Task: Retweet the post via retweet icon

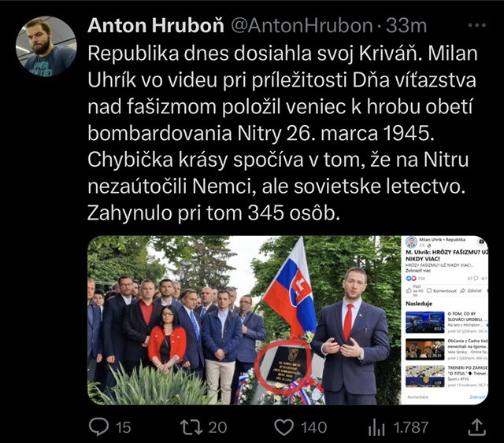Action: [x=191, y=427]
